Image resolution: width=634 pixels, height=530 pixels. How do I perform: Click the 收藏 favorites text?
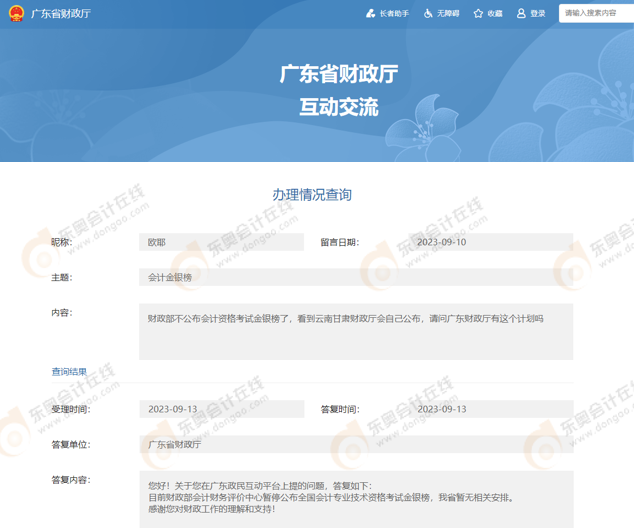495,14
